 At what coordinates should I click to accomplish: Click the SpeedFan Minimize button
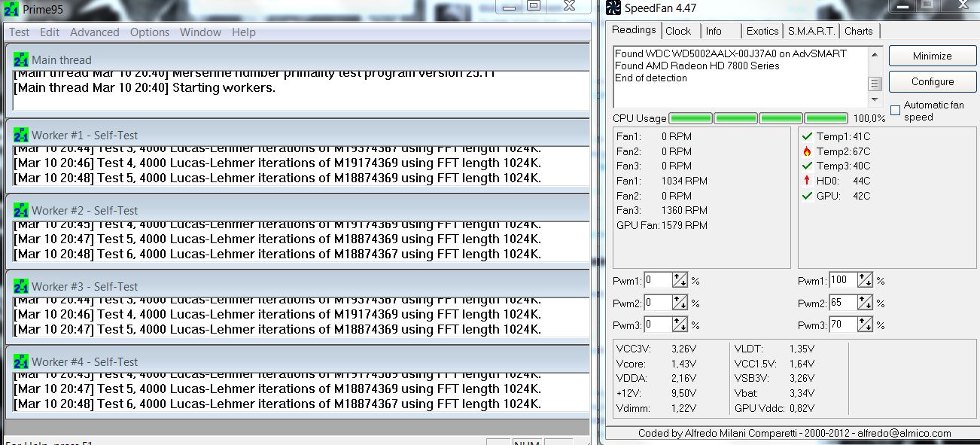coord(932,56)
